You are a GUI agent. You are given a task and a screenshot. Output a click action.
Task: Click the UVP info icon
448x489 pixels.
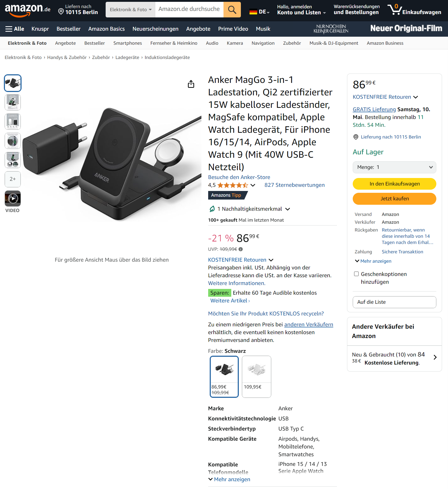241,249
